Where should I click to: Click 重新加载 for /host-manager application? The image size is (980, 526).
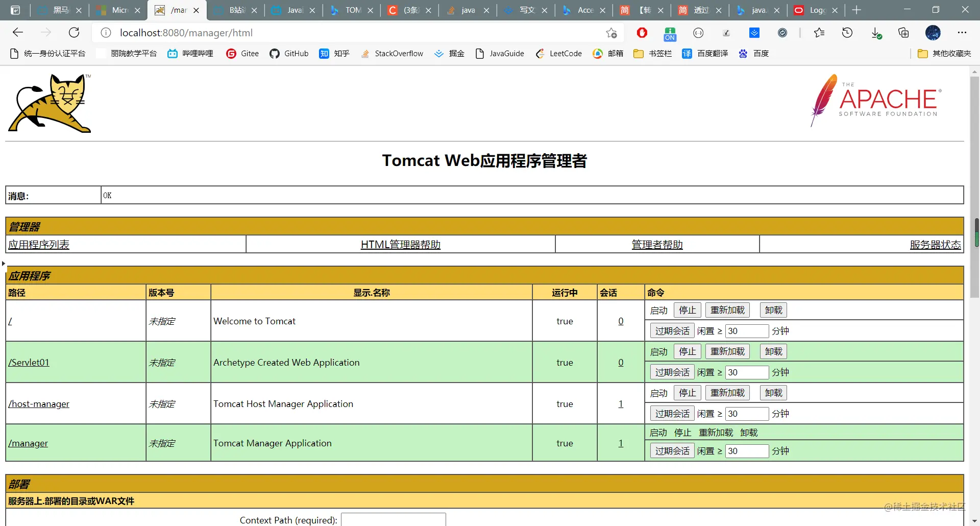[x=727, y=393]
